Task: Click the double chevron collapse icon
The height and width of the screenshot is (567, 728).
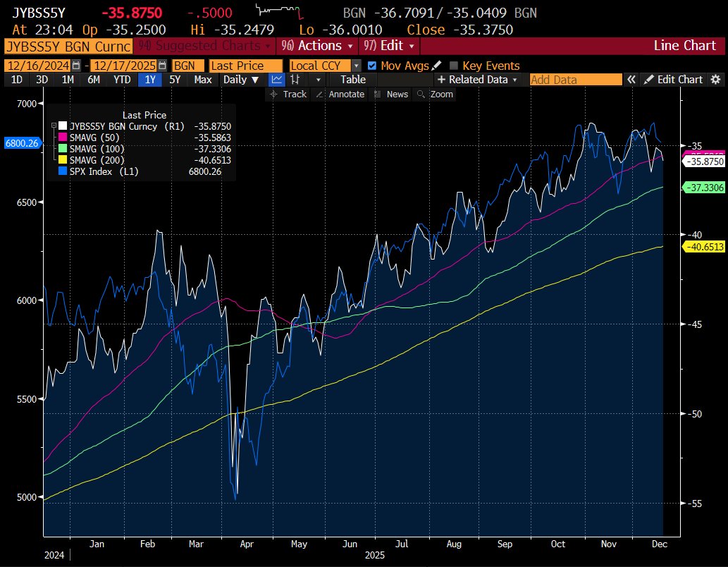Action: 631,80
